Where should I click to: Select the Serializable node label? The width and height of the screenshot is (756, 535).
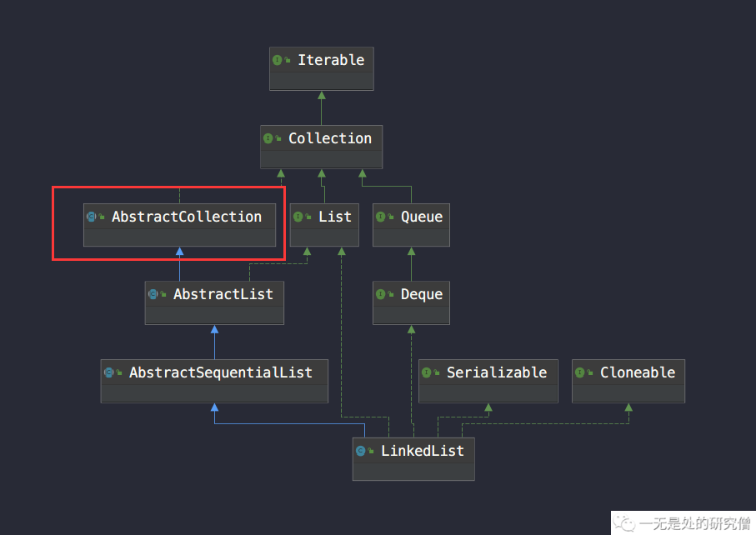[497, 372]
